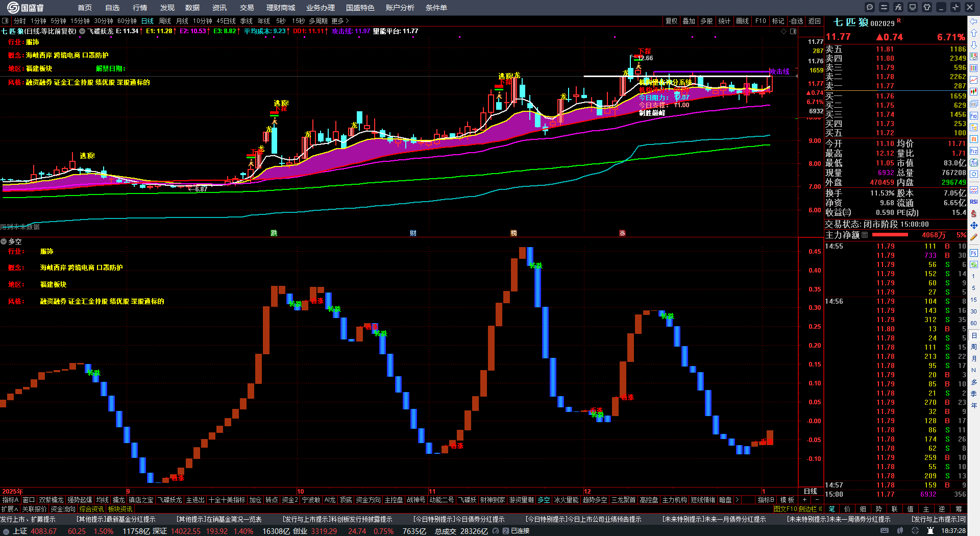The image size is (980, 536).
Task: Open the 理财商城 menu
Action: tap(281, 8)
